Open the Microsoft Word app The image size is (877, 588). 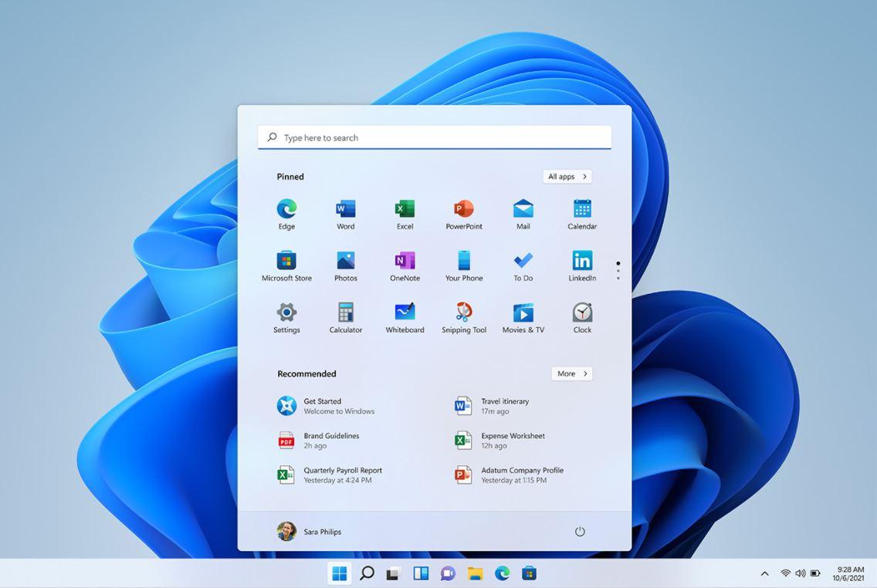click(345, 210)
